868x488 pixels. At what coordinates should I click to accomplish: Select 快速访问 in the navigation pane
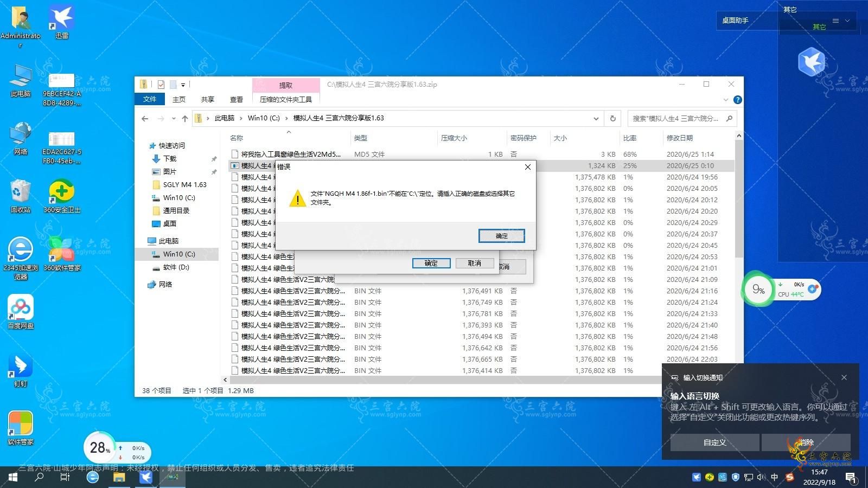pyautogui.click(x=171, y=146)
